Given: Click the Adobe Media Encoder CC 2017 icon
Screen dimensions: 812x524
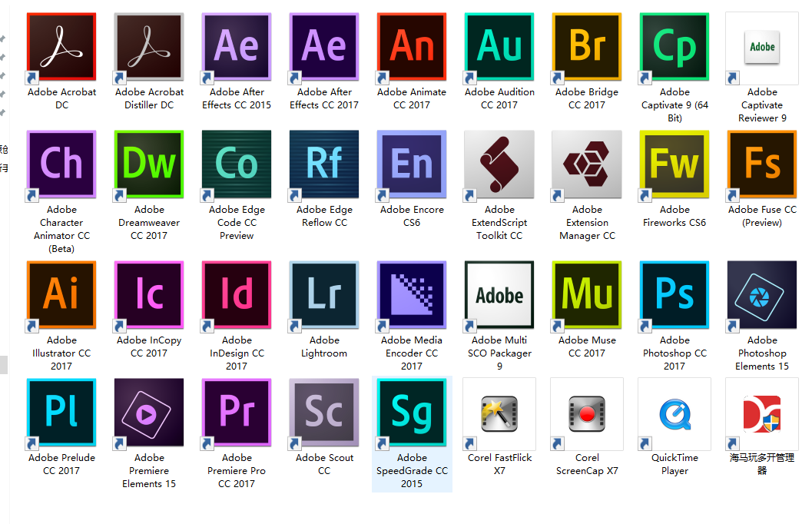Looking at the screenshot, I should click(412, 295).
